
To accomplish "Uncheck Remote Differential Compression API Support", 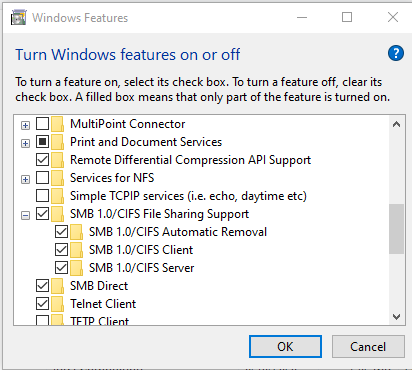I will point(42,160).
